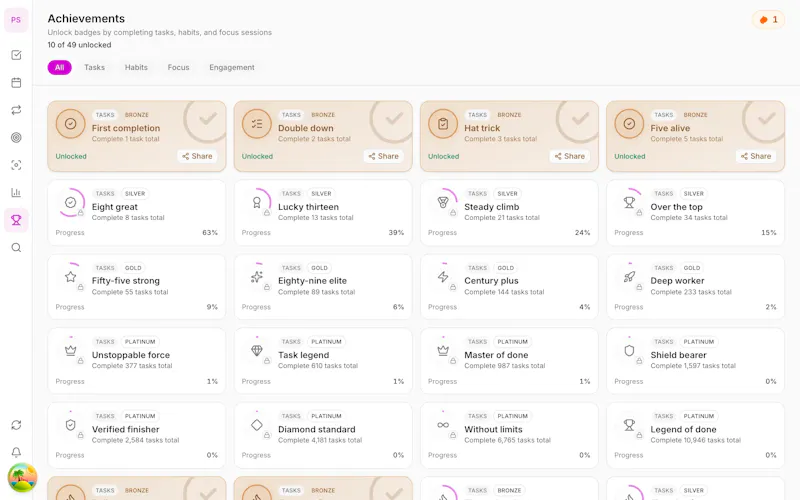Viewport: 800px width, 500px height.
Task: Open the Notifications bell icon
Action: 16,453
